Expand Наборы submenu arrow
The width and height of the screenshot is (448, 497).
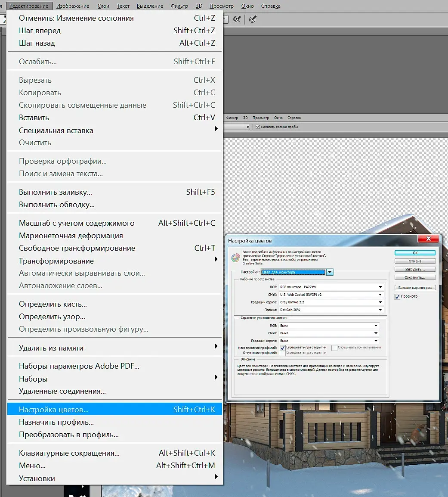pyautogui.click(x=216, y=377)
